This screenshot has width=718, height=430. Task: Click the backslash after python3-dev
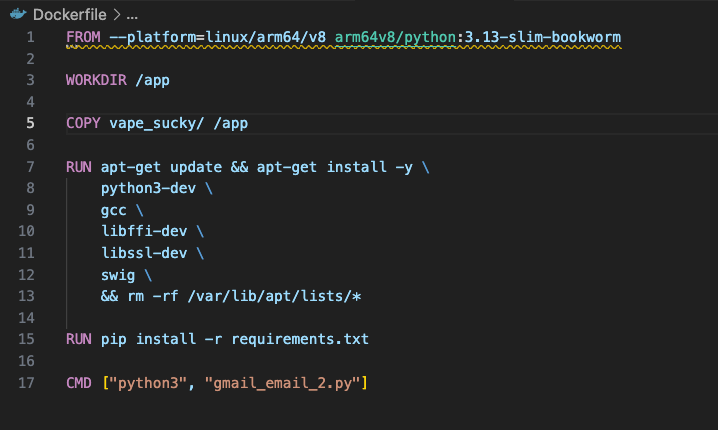pos(209,188)
